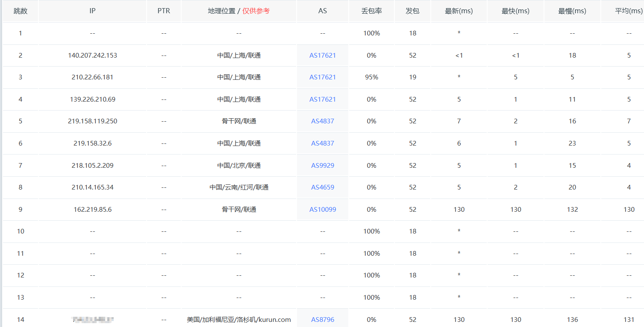
Task: Click 100% packet loss in hop 1 row
Action: click(x=371, y=33)
